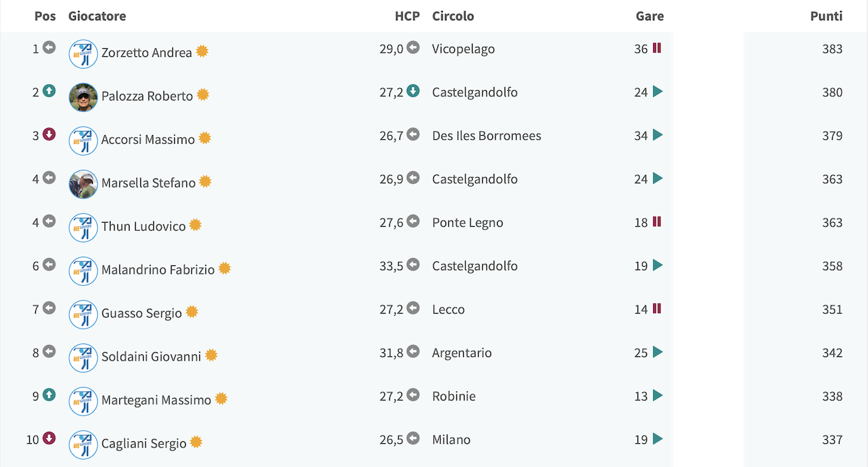Click Marsella Stefano's avatar photo
The image size is (868, 467).
[x=83, y=184]
